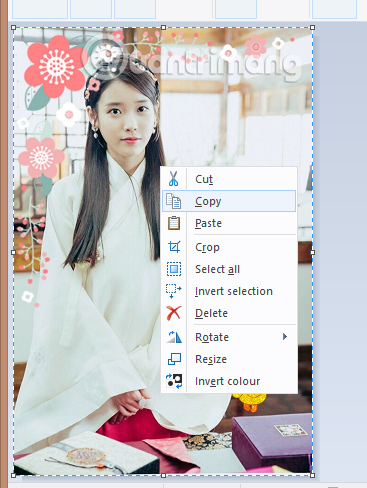Click the bottom-middle selection handle

163,475
